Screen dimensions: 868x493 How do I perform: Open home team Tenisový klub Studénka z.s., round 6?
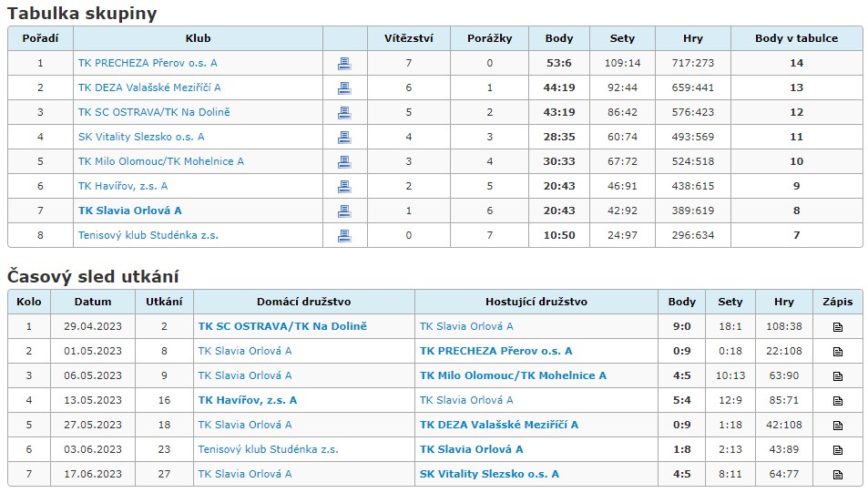[x=268, y=449]
